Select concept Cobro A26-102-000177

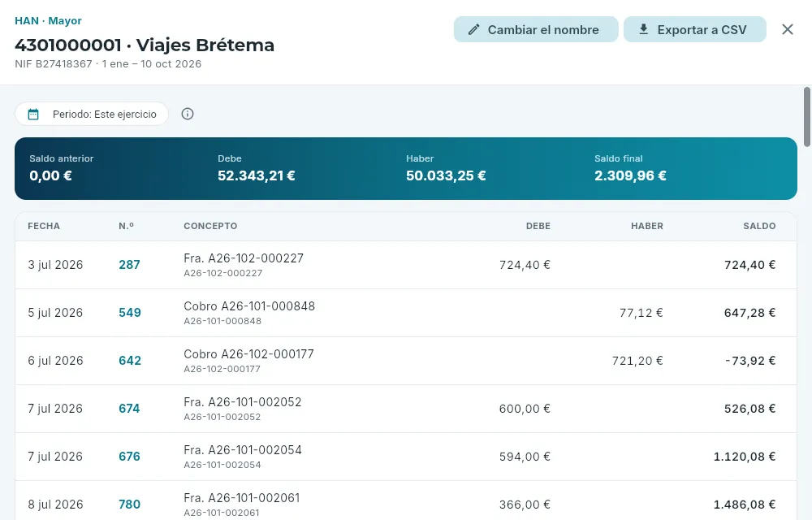248,354
